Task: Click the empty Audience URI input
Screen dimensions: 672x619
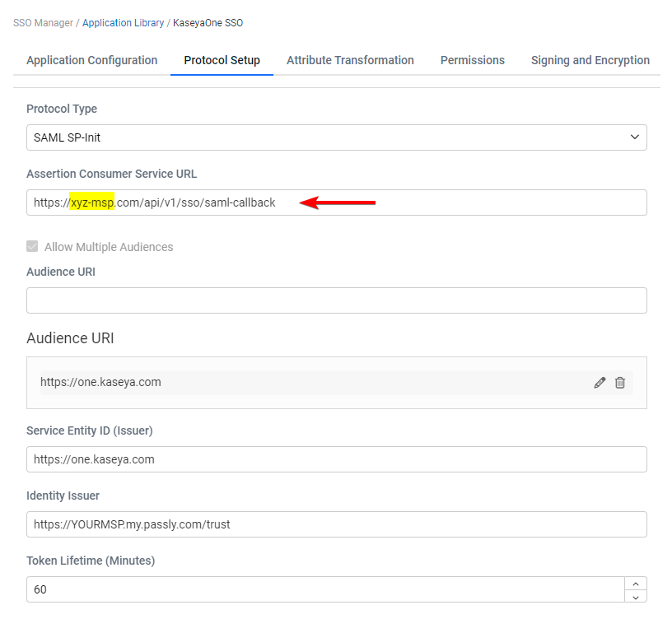Action: pos(337,300)
